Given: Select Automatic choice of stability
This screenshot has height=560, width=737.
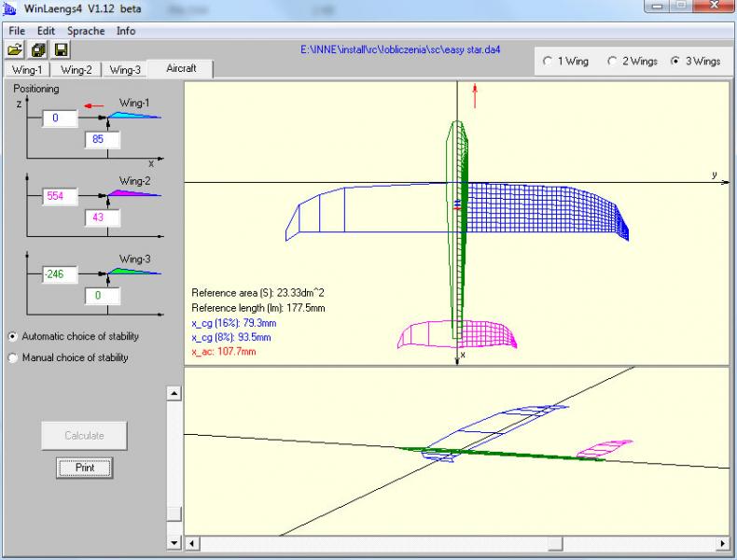Looking at the screenshot, I should [x=13, y=336].
